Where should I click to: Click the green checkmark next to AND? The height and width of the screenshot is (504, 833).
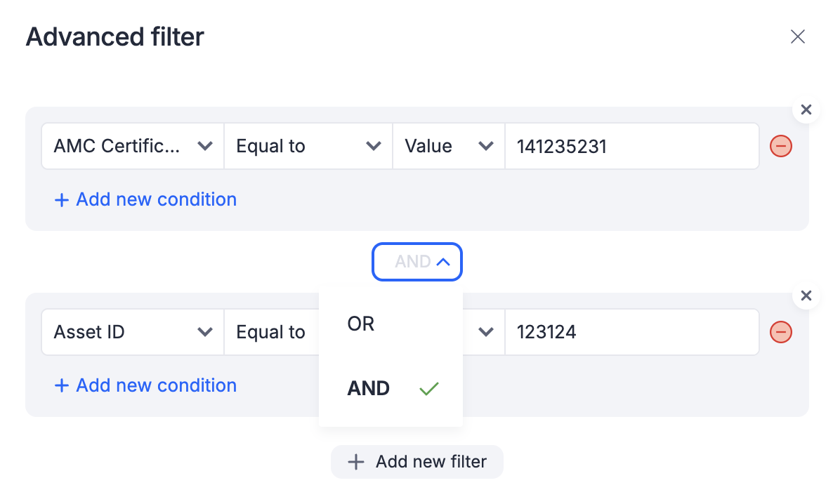pyautogui.click(x=428, y=389)
